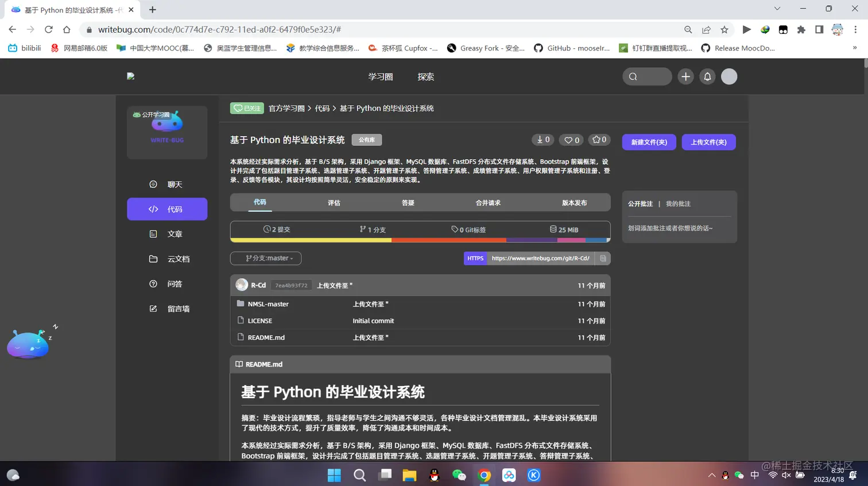Open the LICENSE file
This screenshot has width=868, height=486.
pyautogui.click(x=260, y=321)
